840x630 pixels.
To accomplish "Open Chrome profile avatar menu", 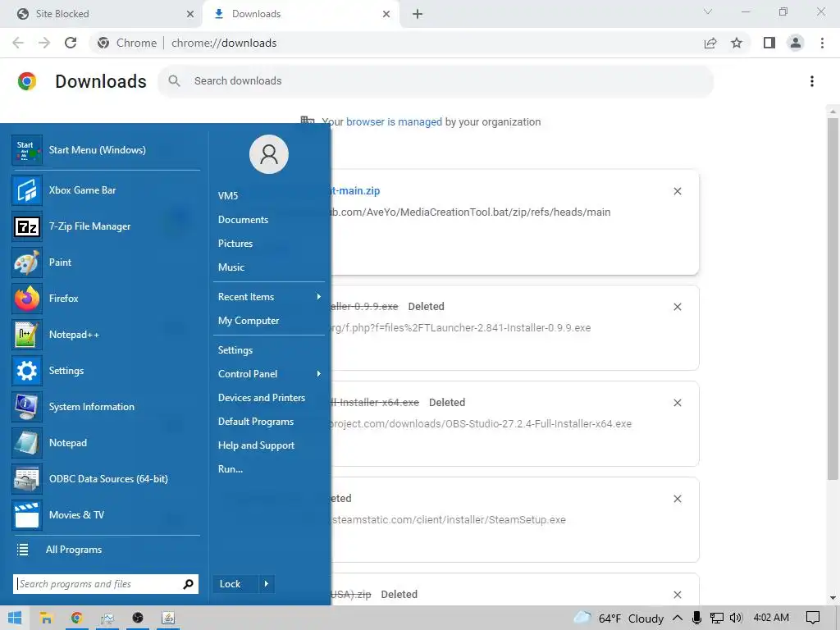I will click(796, 43).
